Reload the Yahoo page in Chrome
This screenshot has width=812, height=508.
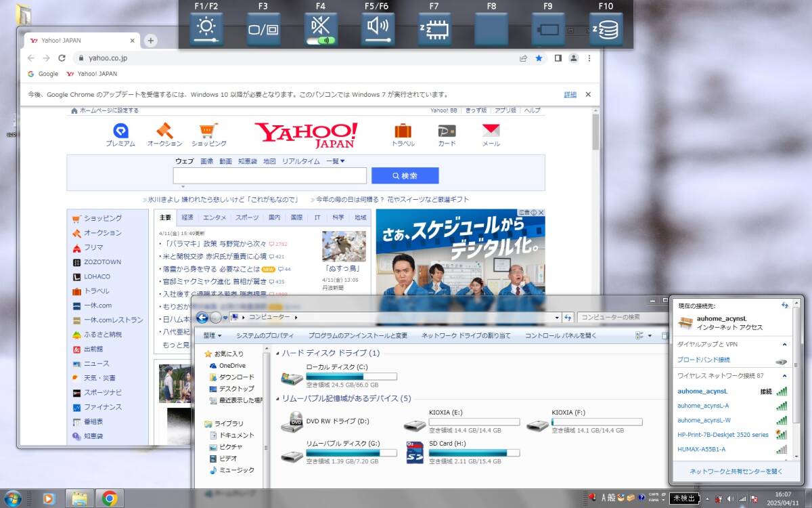(x=62, y=58)
